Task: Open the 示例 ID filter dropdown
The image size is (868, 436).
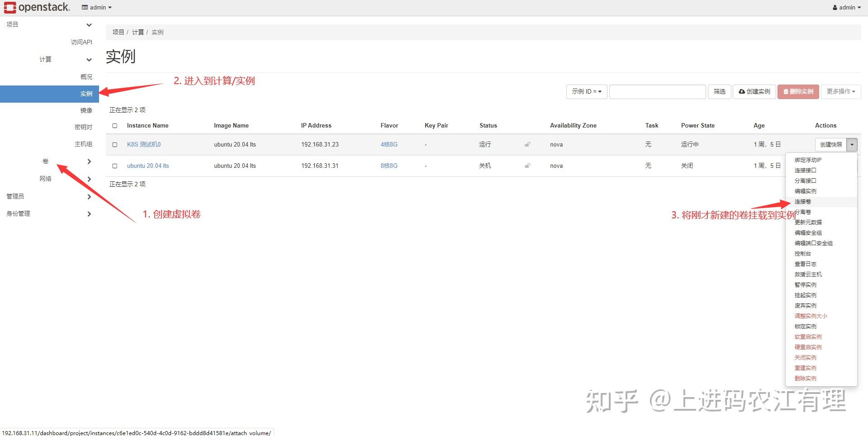Action: pos(586,91)
